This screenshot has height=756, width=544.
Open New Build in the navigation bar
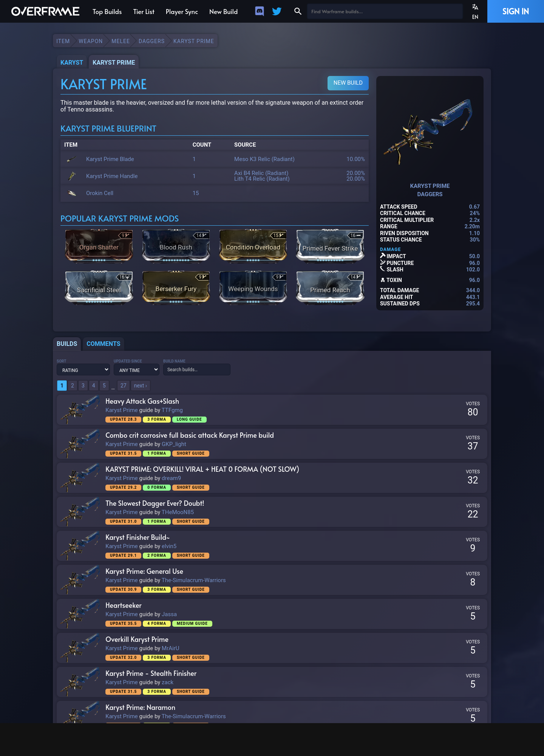pyautogui.click(x=224, y=12)
